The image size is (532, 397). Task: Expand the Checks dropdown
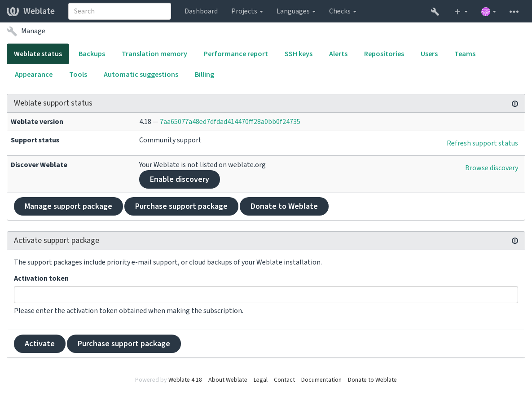343,11
